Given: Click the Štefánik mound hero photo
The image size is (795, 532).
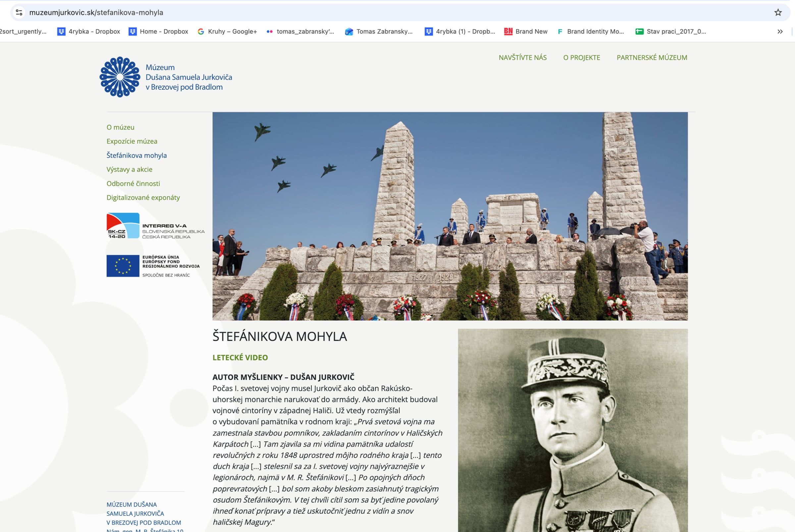Looking at the screenshot, I should coord(450,216).
